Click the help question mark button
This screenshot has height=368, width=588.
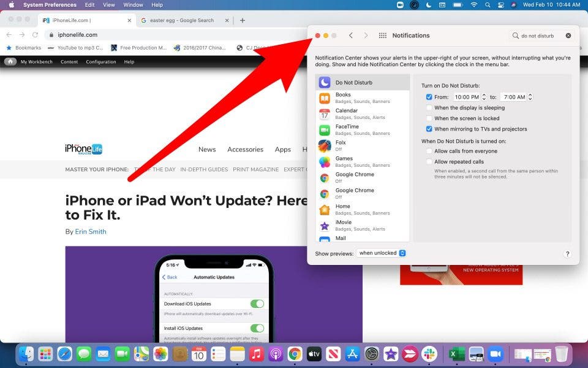pyautogui.click(x=567, y=254)
